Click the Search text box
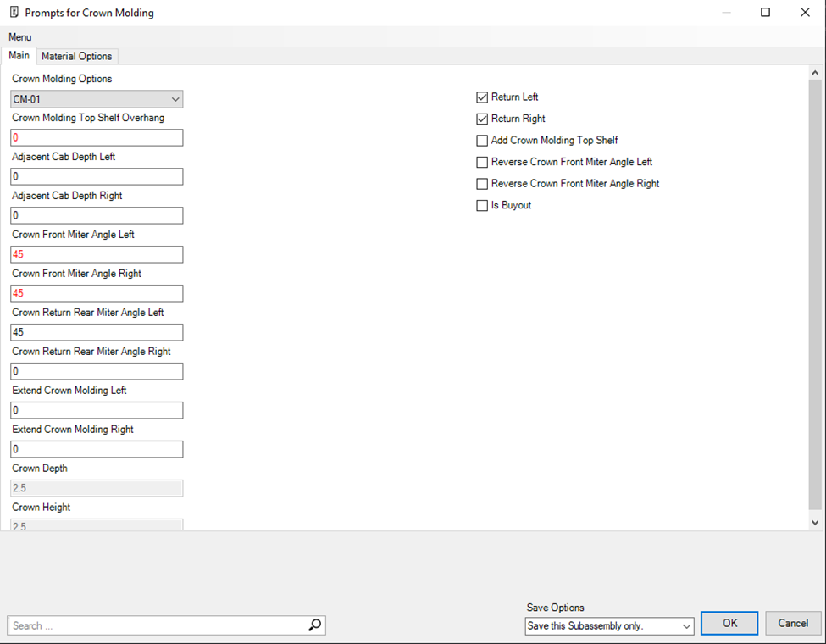The image size is (826, 644). click(x=157, y=625)
